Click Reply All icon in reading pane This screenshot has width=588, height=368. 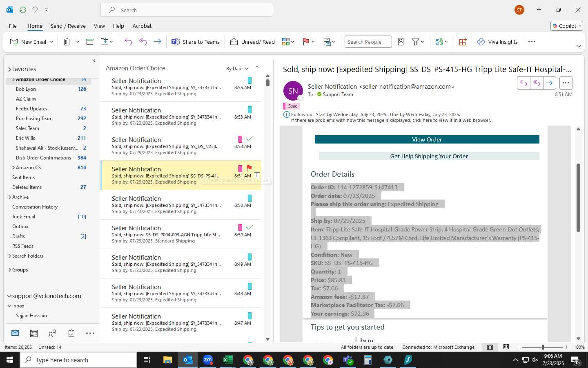[x=537, y=83]
